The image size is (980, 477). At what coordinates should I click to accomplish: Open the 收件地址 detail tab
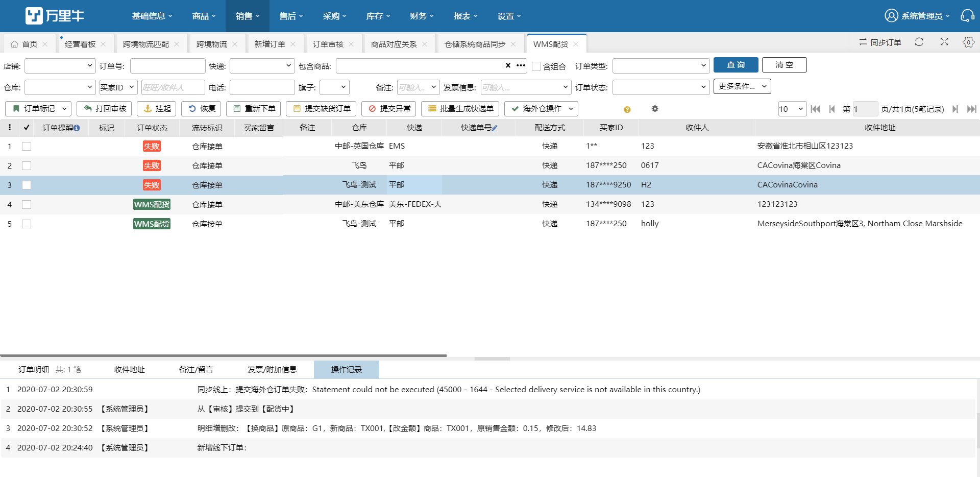coord(129,370)
